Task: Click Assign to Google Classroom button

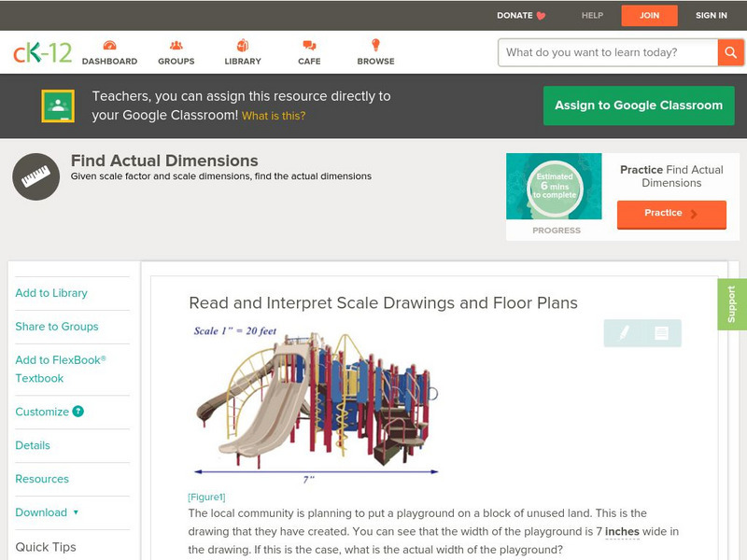Action: tap(639, 105)
